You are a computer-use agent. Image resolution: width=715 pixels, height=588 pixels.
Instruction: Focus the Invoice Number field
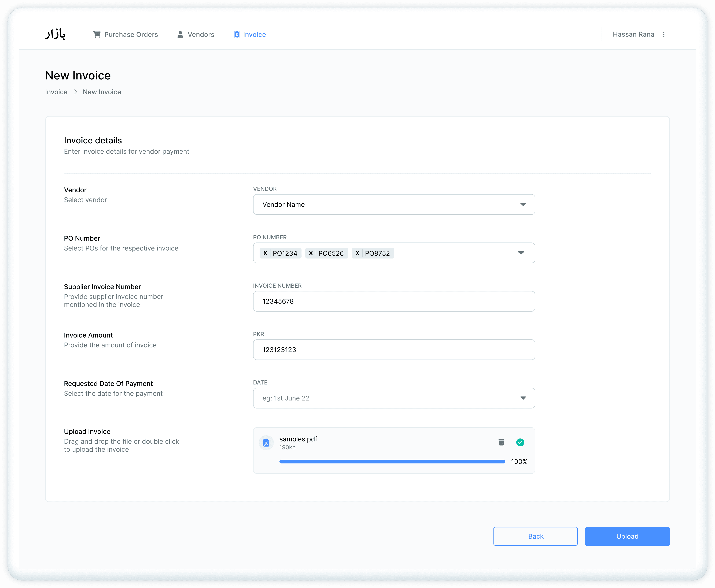[394, 301]
